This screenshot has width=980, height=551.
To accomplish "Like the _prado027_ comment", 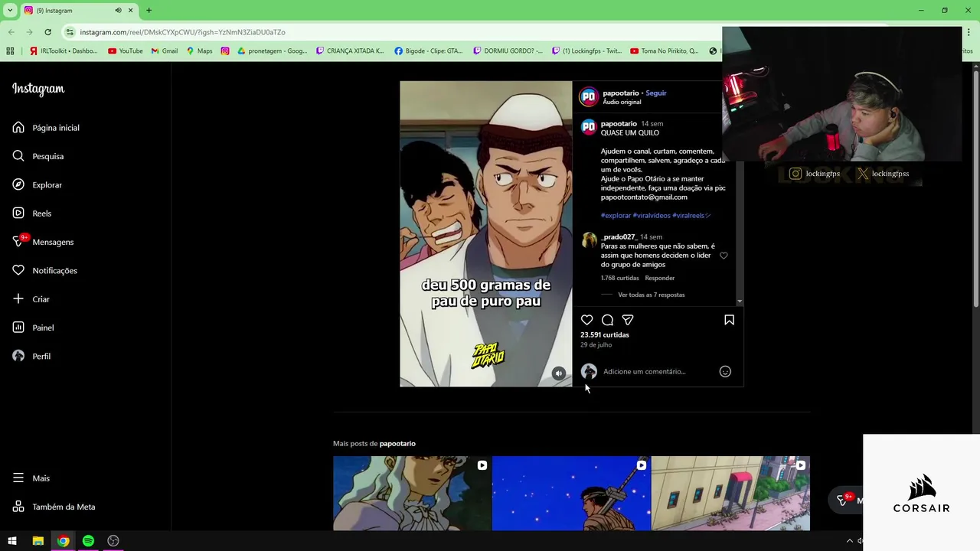I will click(x=724, y=256).
